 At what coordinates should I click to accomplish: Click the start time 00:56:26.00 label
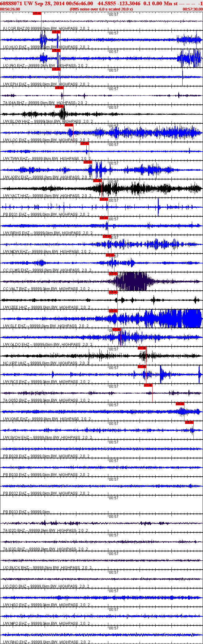coord(10,9)
